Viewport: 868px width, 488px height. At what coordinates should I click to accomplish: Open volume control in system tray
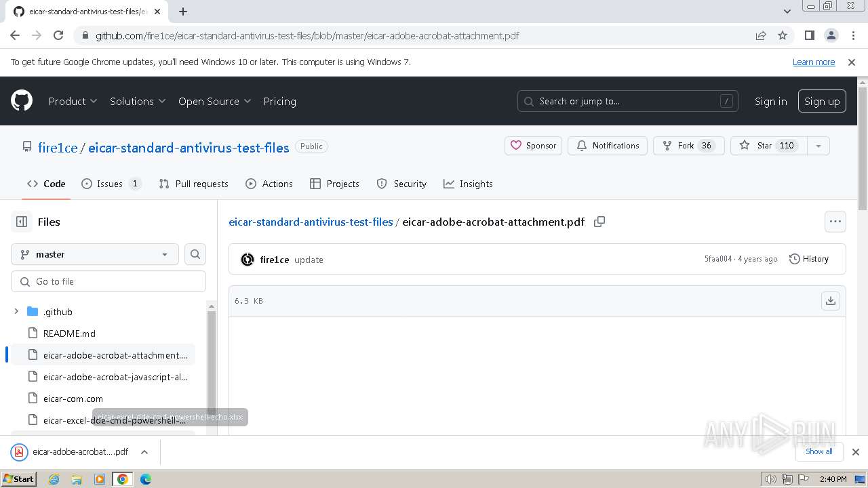pos(770,479)
